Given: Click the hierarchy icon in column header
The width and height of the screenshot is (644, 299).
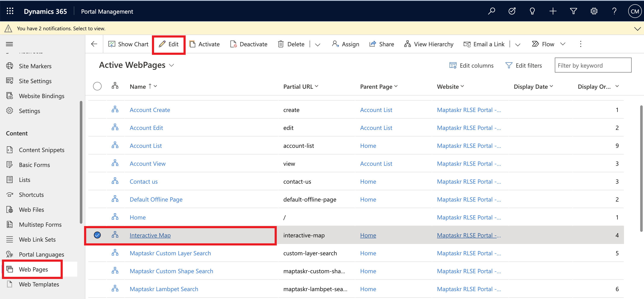Looking at the screenshot, I should (x=115, y=86).
